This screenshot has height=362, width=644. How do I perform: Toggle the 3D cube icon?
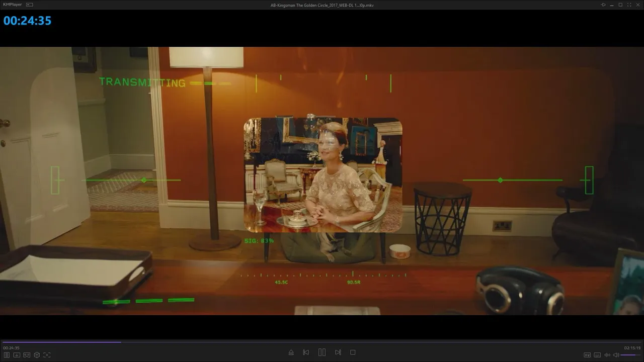click(37, 355)
